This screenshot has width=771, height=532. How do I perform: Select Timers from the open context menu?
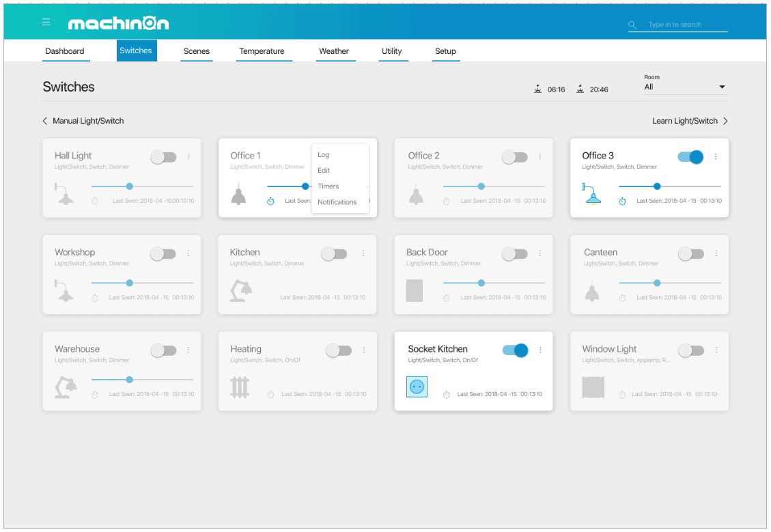pyautogui.click(x=328, y=186)
